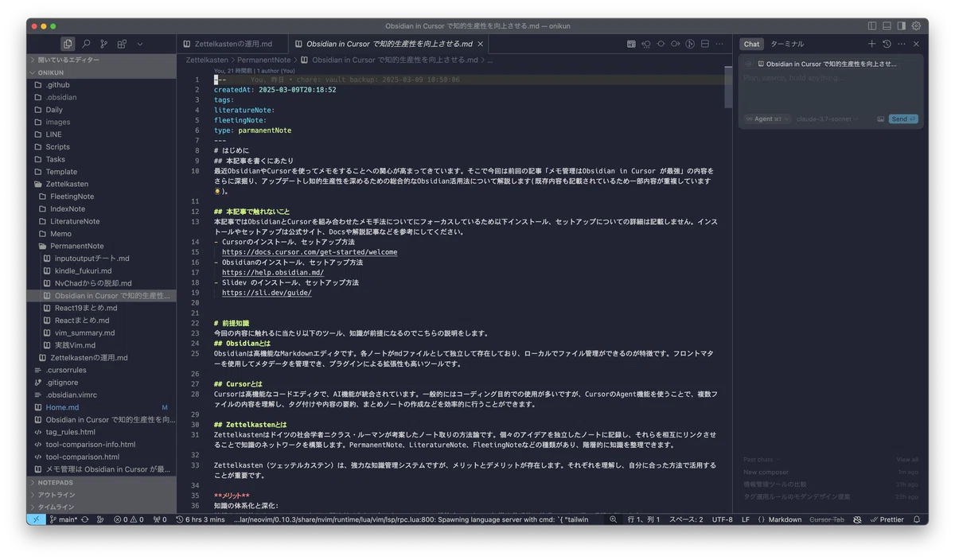Image resolution: width=955 pixels, height=560 pixels.
Task: Open Home.md in file tree
Action: click(101, 407)
